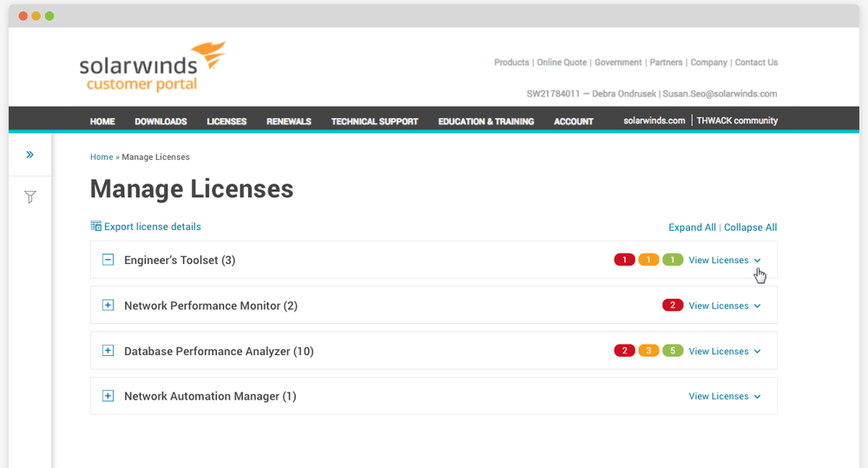
Task: Click green badge on Database Performance Analyzer row
Action: tap(673, 351)
